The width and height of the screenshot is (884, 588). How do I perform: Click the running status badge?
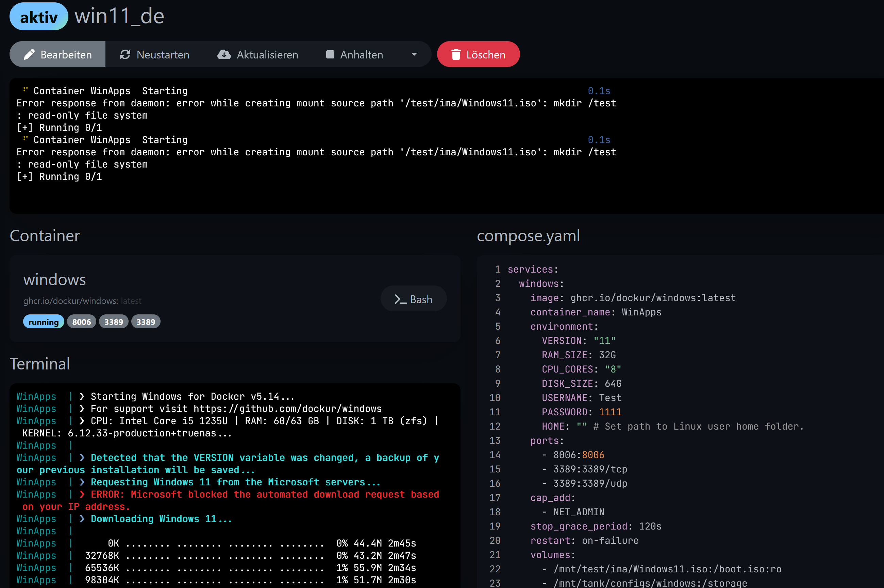point(44,322)
